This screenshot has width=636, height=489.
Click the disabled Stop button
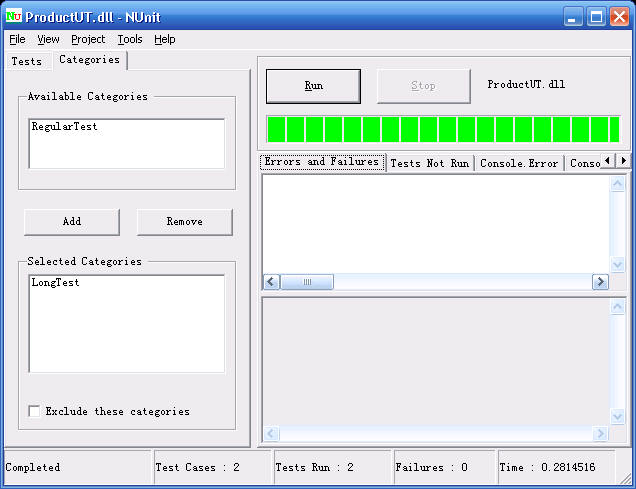tap(423, 86)
